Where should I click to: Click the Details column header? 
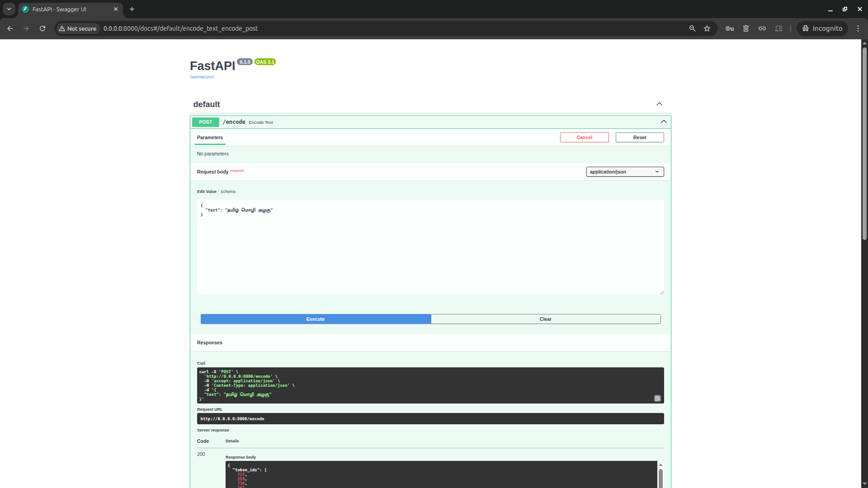click(x=232, y=441)
